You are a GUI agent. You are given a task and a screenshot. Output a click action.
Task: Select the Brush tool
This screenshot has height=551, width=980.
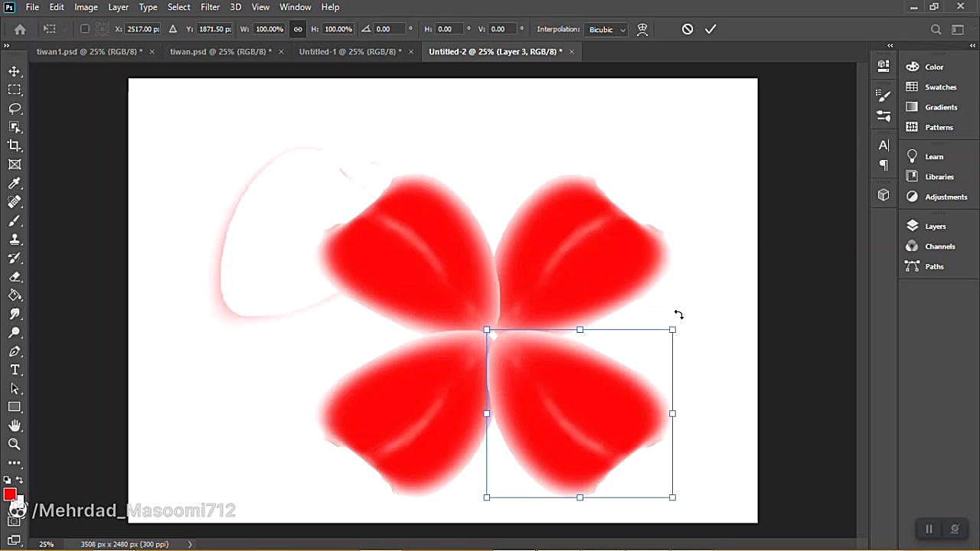point(15,221)
